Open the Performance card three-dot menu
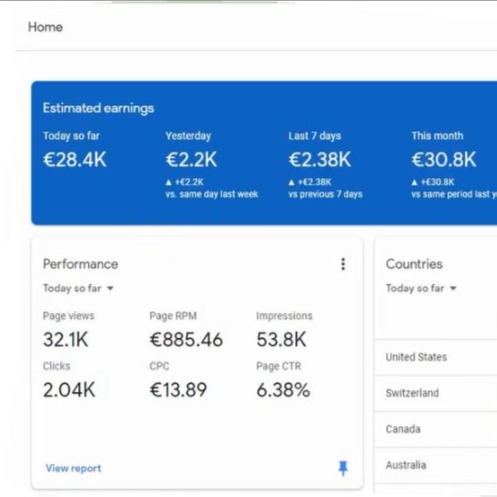This screenshot has width=497, height=497. [x=343, y=264]
